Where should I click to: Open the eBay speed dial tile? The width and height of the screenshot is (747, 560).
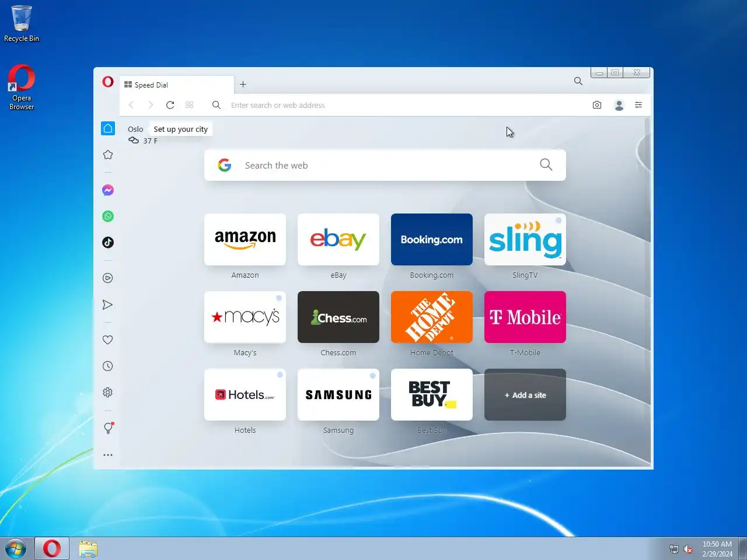coord(338,239)
